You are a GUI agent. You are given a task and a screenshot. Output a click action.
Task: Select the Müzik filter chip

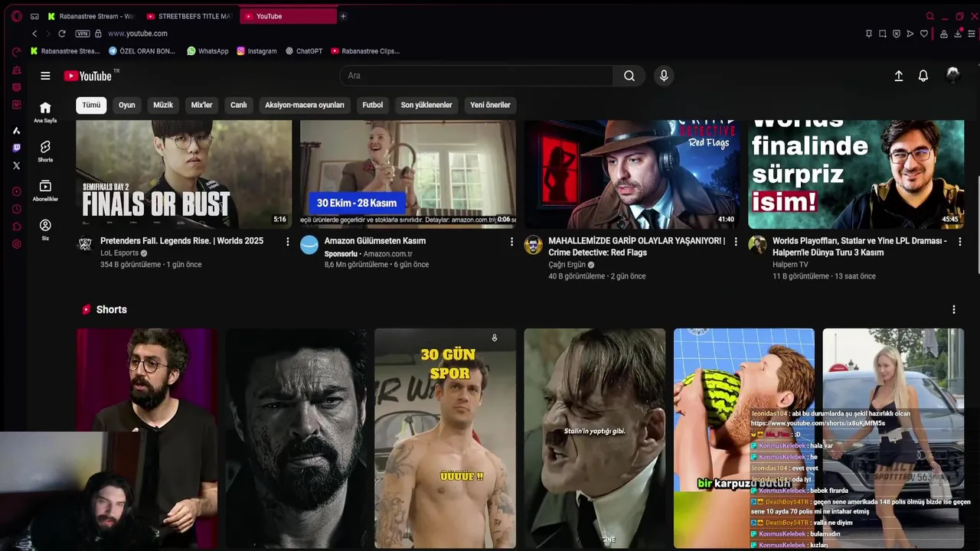tap(163, 105)
